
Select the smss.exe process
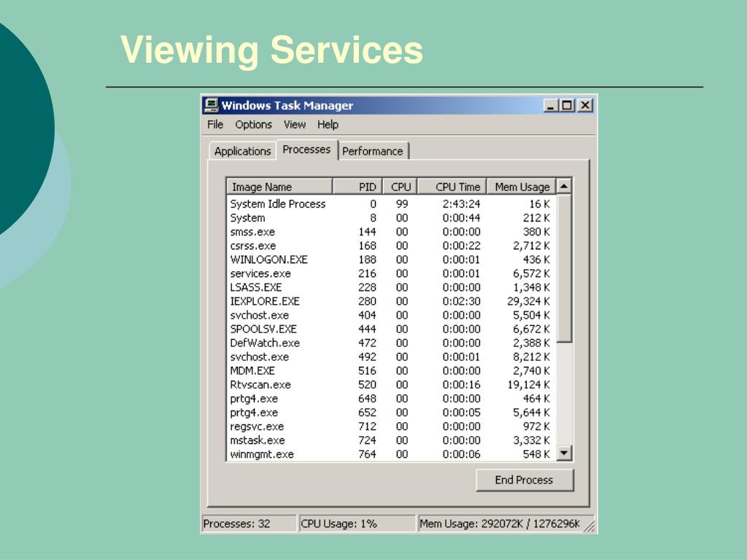391,231
